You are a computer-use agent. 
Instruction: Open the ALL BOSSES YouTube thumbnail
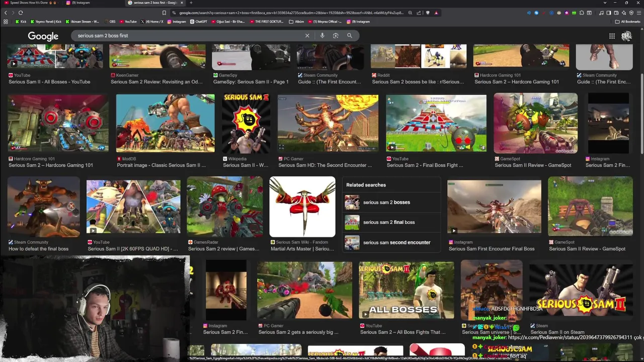(x=406, y=290)
